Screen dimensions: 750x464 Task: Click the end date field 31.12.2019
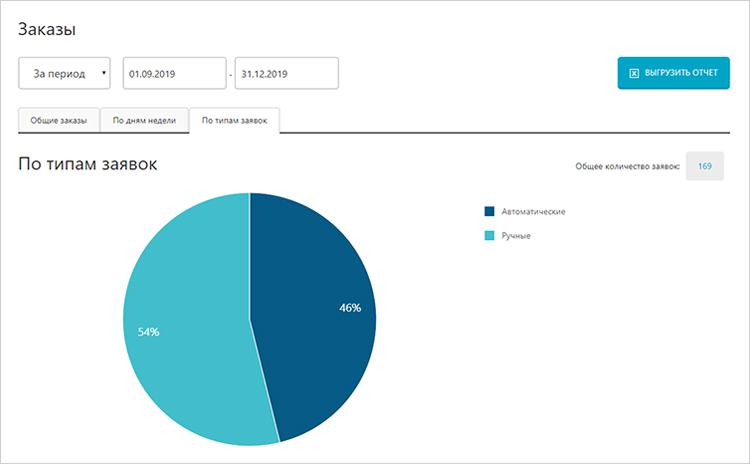click(x=286, y=74)
